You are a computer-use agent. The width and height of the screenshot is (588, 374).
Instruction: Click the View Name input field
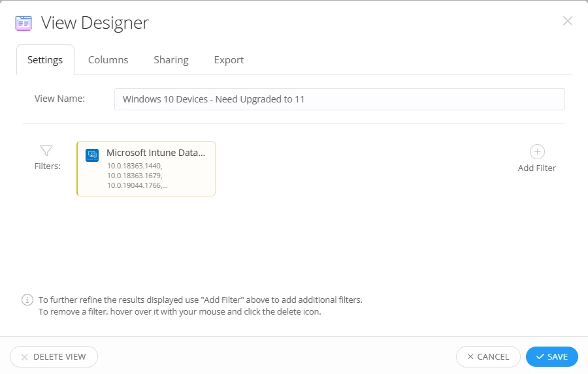tap(339, 99)
